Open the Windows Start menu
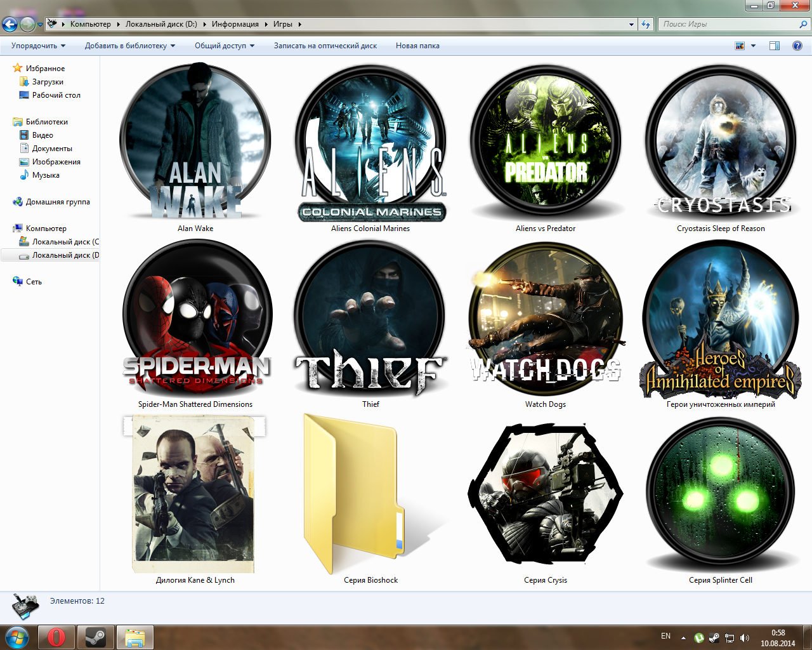 point(17,637)
